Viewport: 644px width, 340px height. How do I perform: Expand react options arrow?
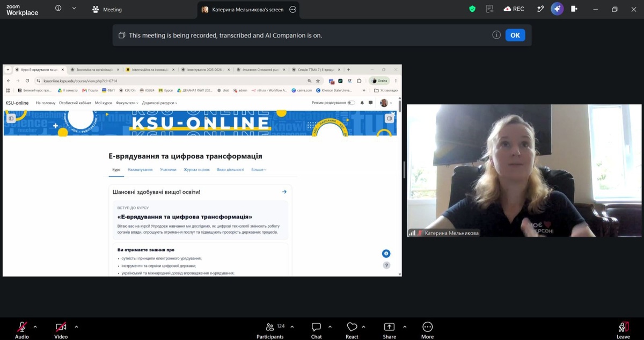pos(364,327)
